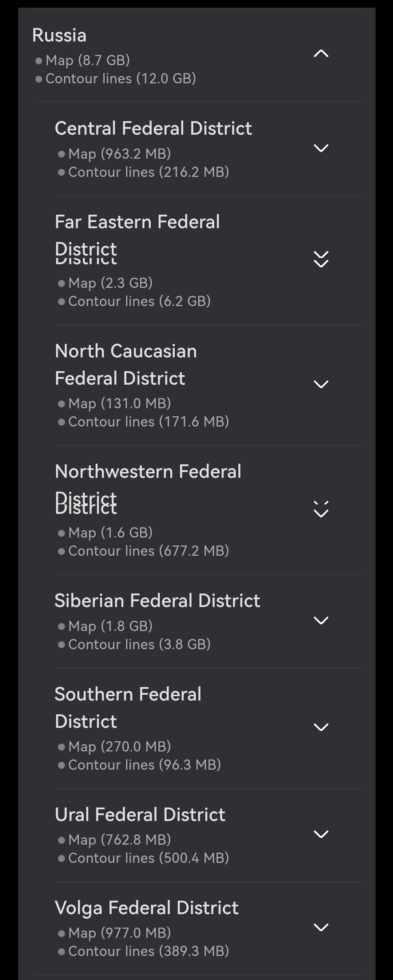Screen dimensions: 393x980
Task: Collapse the Russia region list
Action: [x=321, y=53]
